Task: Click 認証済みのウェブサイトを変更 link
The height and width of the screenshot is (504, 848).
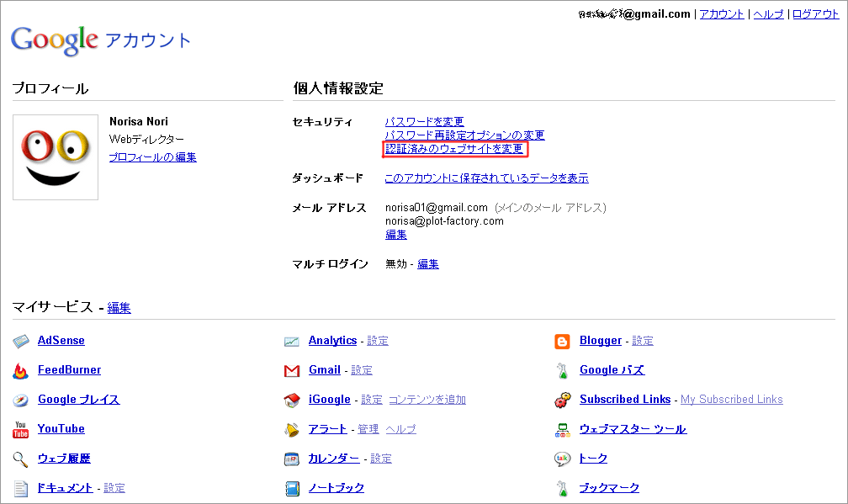Action: click(x=454, y=149)
